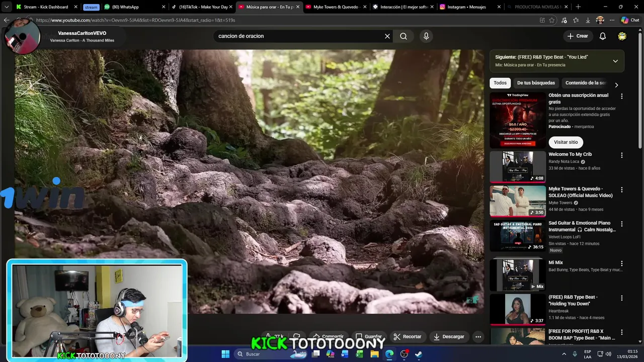Open the Heartbreak channel link
Screen dimensions: 644x362
click(559, 311)
